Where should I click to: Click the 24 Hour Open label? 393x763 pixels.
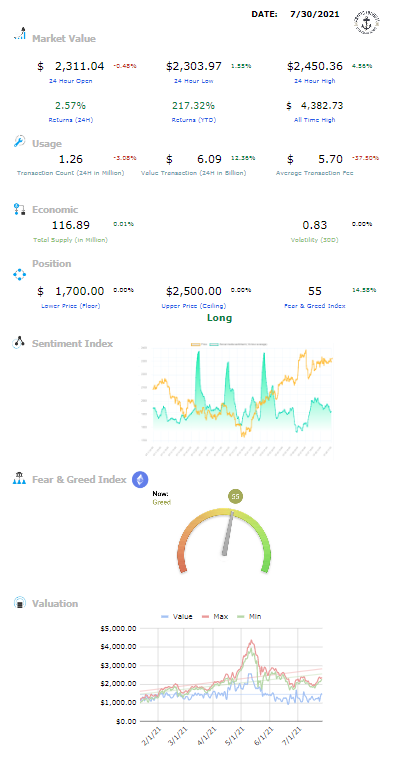(x=71, y=81)
